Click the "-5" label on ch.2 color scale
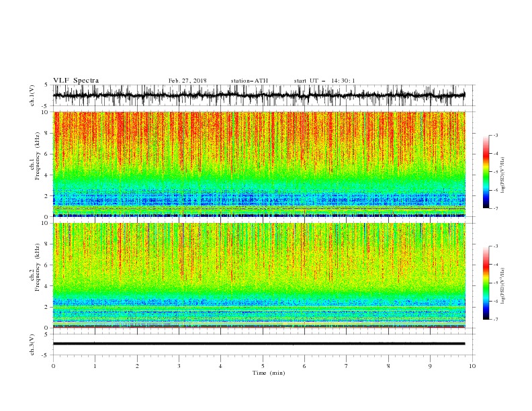 (x=495, y=283)
